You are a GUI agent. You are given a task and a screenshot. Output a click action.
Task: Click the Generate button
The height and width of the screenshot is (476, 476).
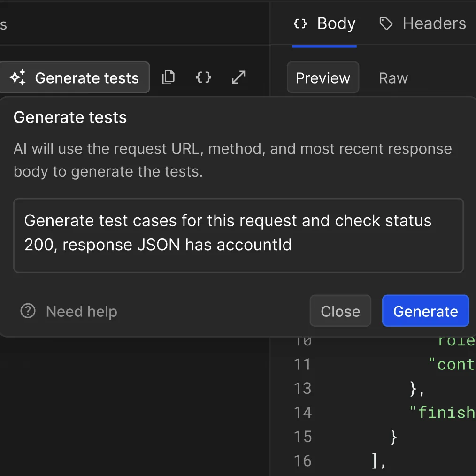pyautogui.click(x=425, y=311)
